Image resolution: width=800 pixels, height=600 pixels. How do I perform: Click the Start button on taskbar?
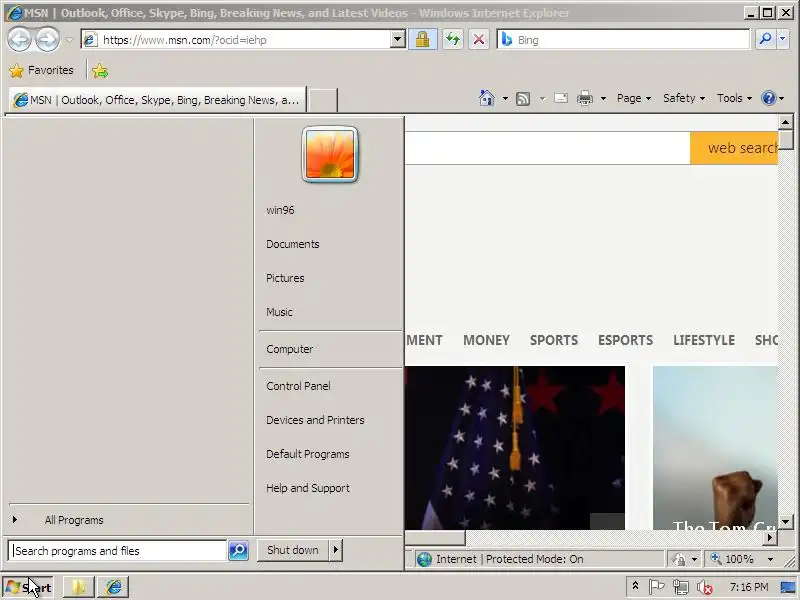(x=29, y=588)
